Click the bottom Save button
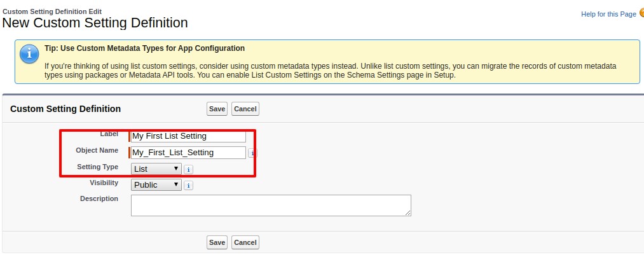 click(x=217, y=242)
